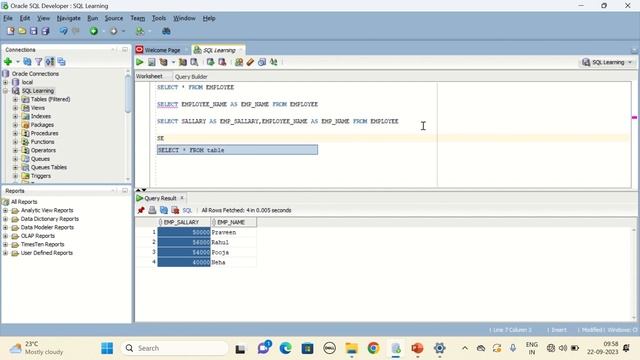Viewport: 640px width, 360px height.
Task: Open Microsoft Edge from the taskbar
Action: coord(285,348)
